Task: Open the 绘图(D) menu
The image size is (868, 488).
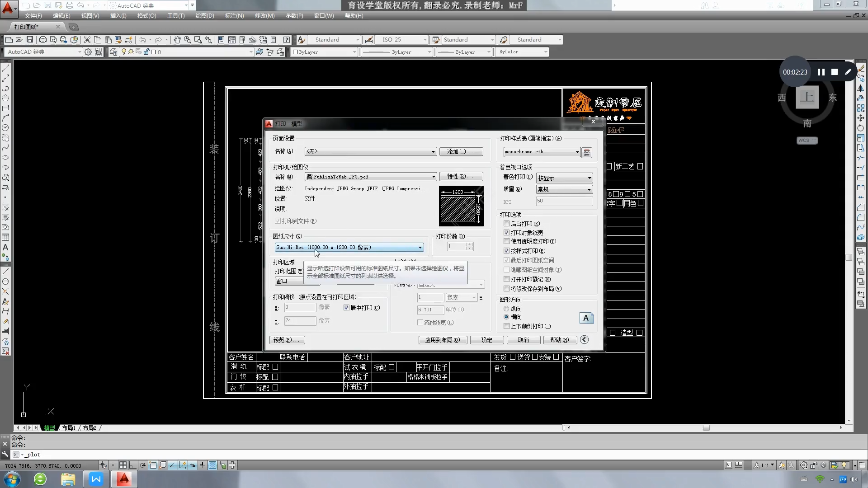Action: (x=204, y=16)
